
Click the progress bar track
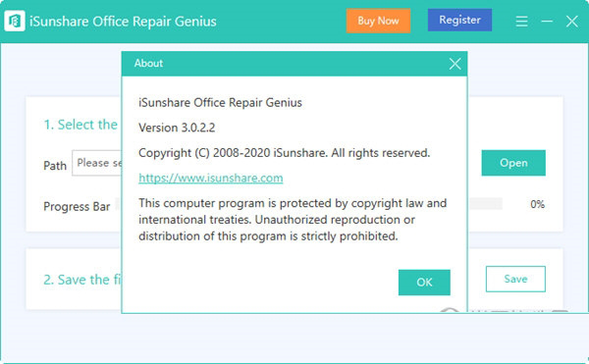click(485, 203)
